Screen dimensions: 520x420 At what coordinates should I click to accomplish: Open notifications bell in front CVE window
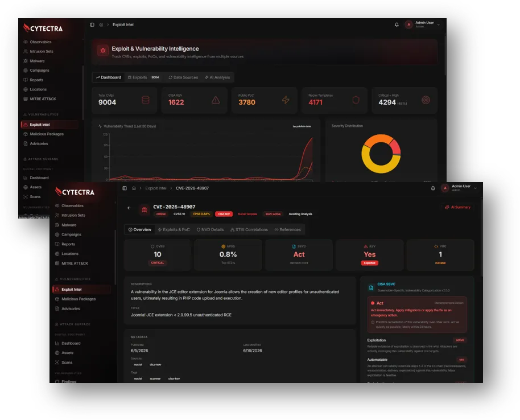[x=433, y=188]
